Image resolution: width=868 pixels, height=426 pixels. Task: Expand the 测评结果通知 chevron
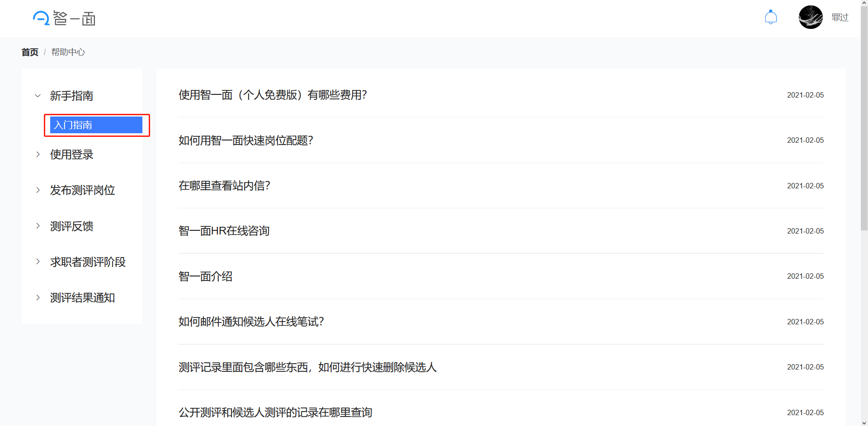(x=38, y=298)
